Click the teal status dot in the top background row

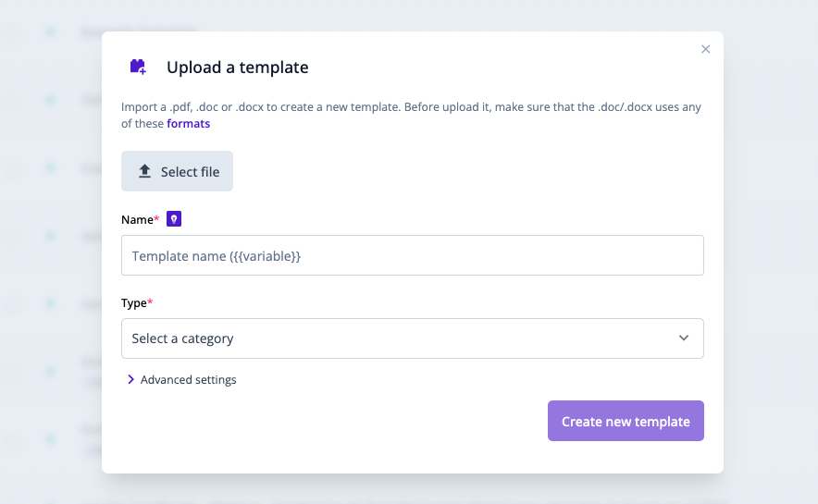pyautogui.click(x=50, y=32)
